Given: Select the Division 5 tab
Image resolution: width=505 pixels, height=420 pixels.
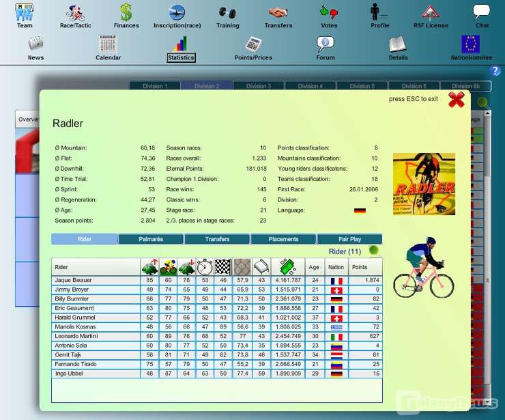Looking at the screenshot, I should click(x=362, y=86).
